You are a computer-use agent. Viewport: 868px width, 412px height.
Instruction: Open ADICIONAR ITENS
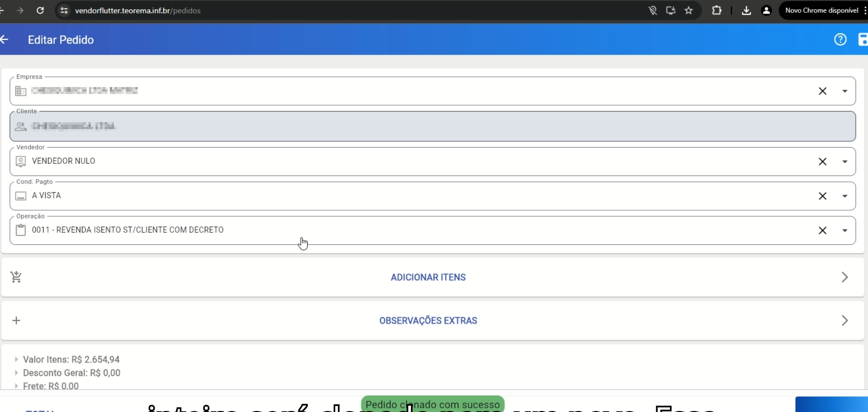click(x=428, y=277)
